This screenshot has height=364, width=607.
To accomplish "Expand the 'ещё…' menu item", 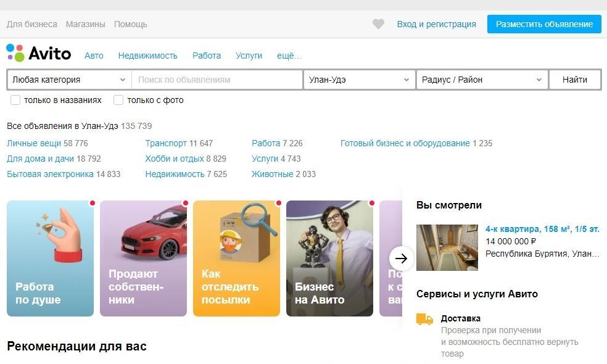I will tap(289, 56).
